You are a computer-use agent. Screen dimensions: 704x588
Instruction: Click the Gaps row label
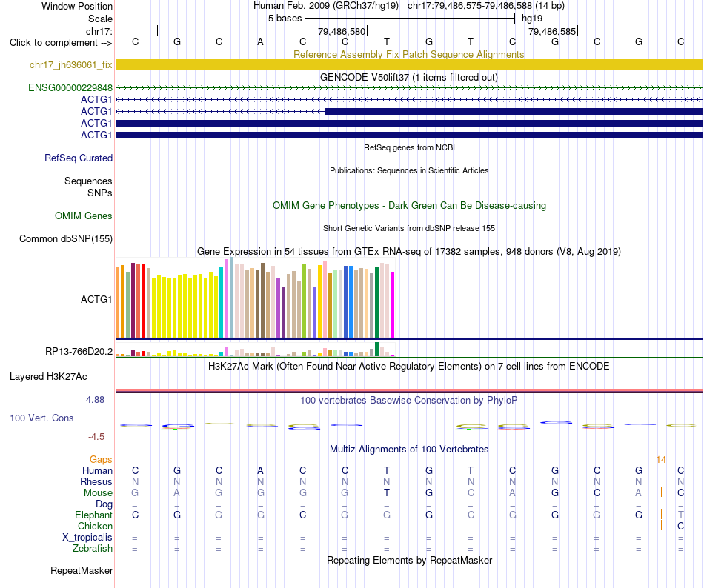(101, 459)
